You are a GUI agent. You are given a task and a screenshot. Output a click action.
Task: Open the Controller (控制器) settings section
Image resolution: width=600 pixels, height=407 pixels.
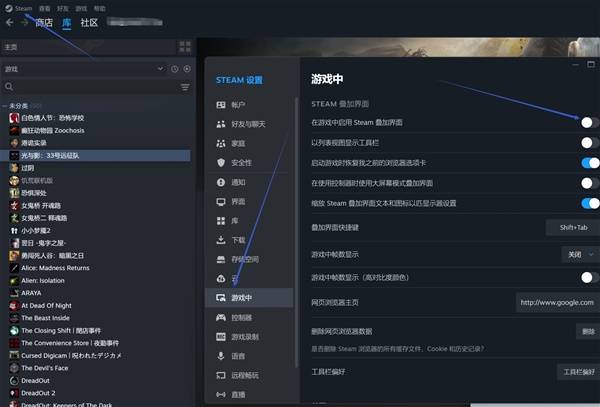coord(249,317)
